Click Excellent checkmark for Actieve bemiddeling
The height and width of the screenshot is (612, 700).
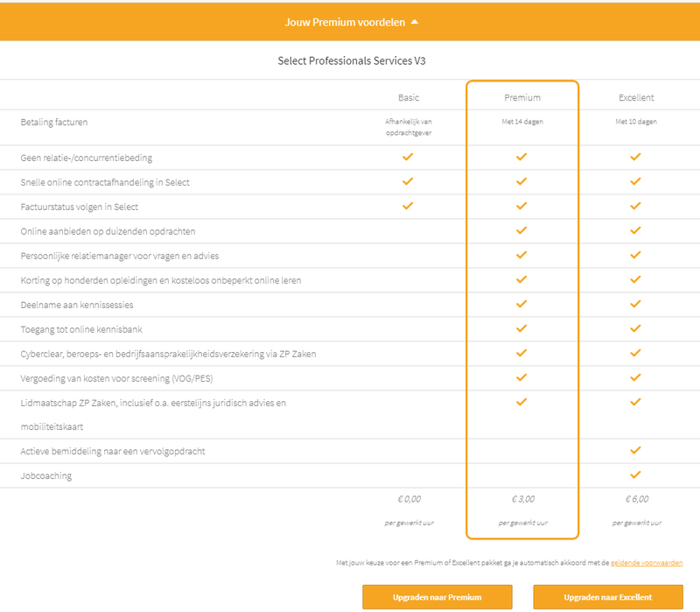point(636,451)
